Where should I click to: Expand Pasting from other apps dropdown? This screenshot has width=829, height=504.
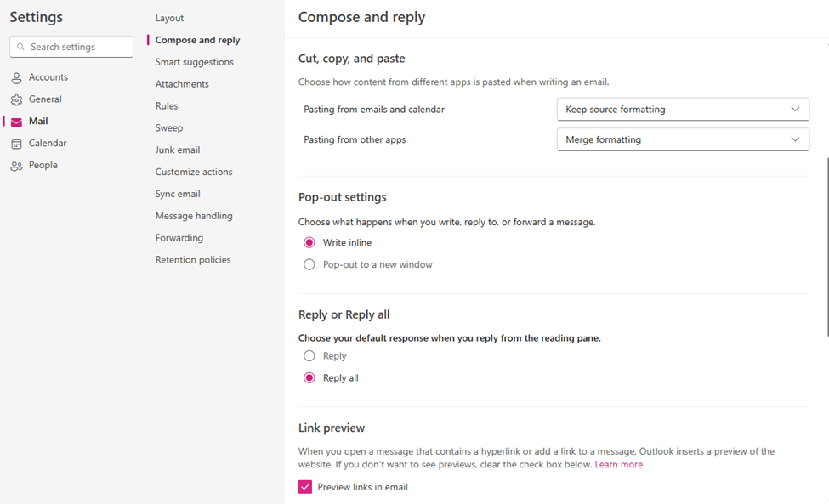pos(683,139)
